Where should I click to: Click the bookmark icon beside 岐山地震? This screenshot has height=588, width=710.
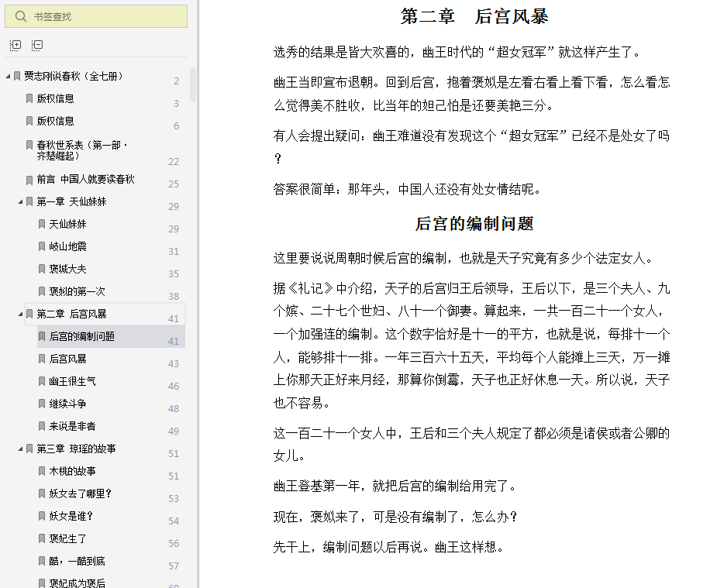[42, 246]
